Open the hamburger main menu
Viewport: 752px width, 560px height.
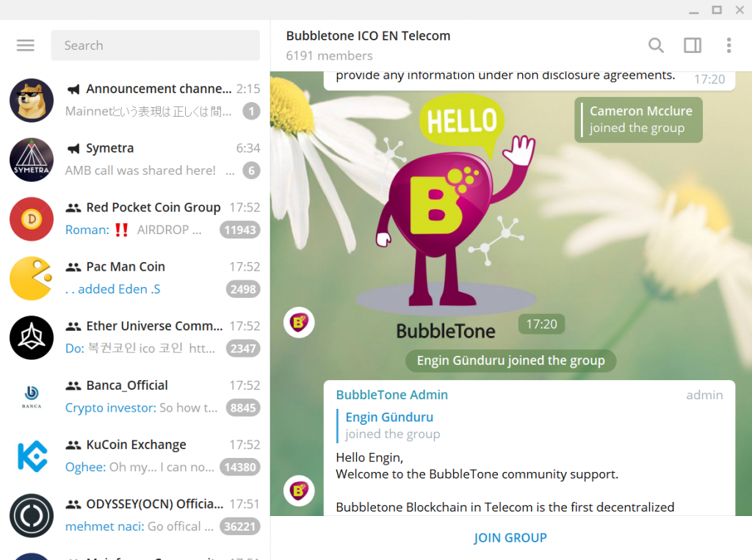point(26,45)
